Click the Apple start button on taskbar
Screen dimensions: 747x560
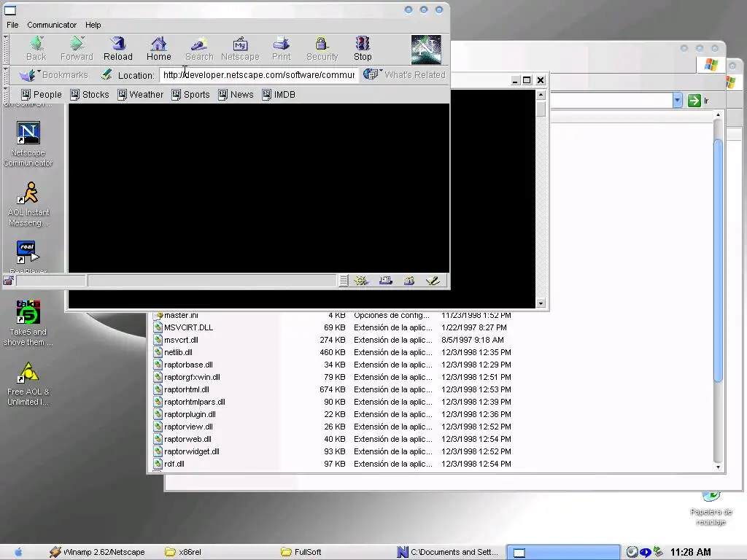click(x=18, y=553)
